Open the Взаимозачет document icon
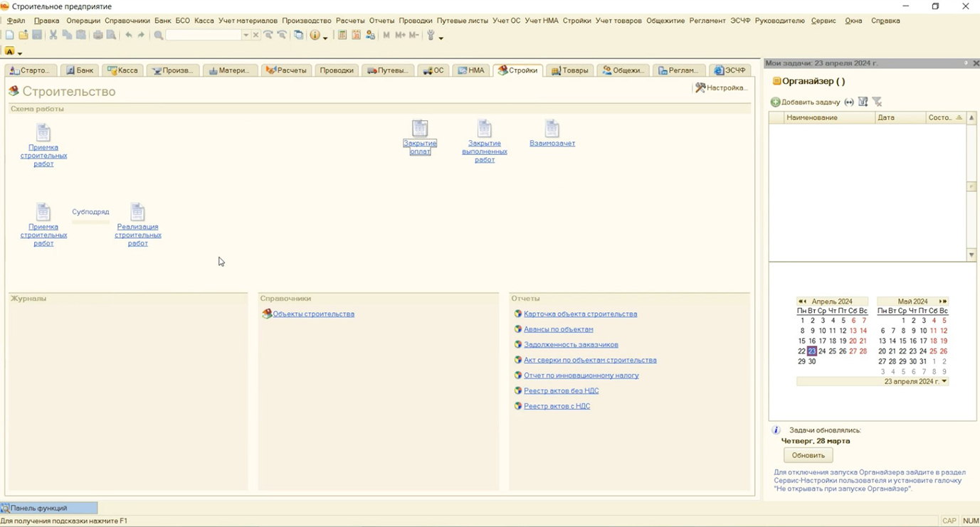 [x=552, y=129]
